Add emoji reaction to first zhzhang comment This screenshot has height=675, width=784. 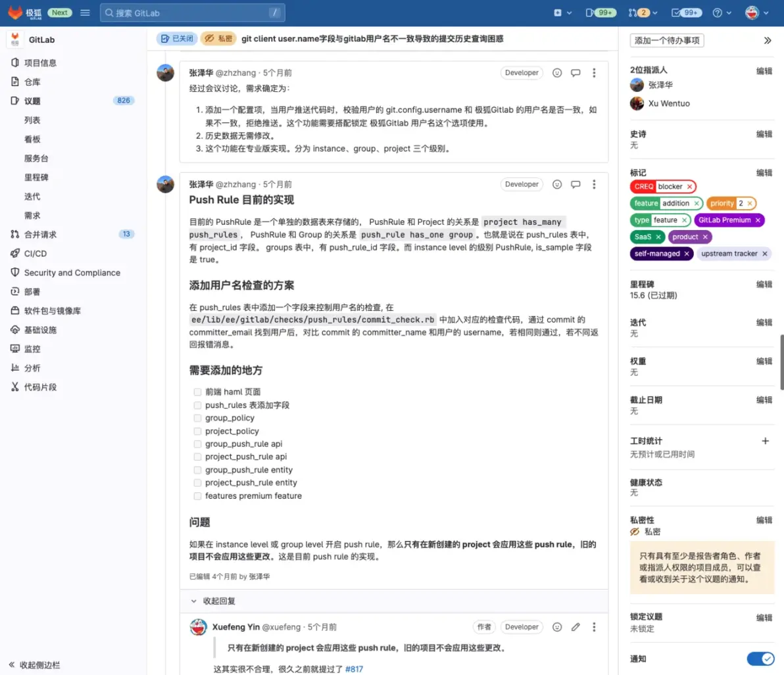[x=557, y=73]
